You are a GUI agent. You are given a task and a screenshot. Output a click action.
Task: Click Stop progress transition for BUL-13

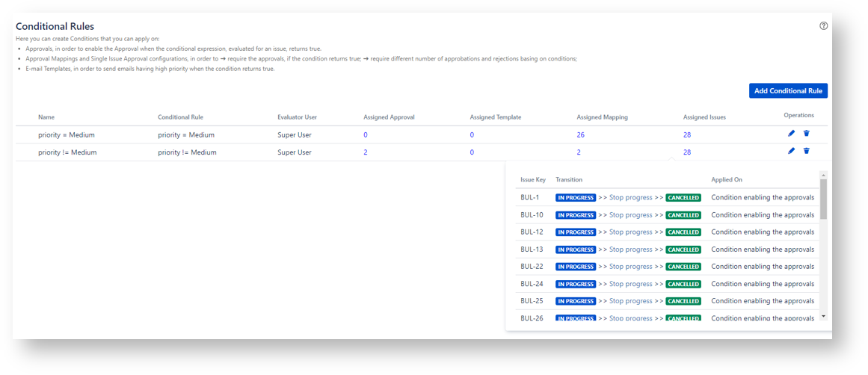point(630,250)
